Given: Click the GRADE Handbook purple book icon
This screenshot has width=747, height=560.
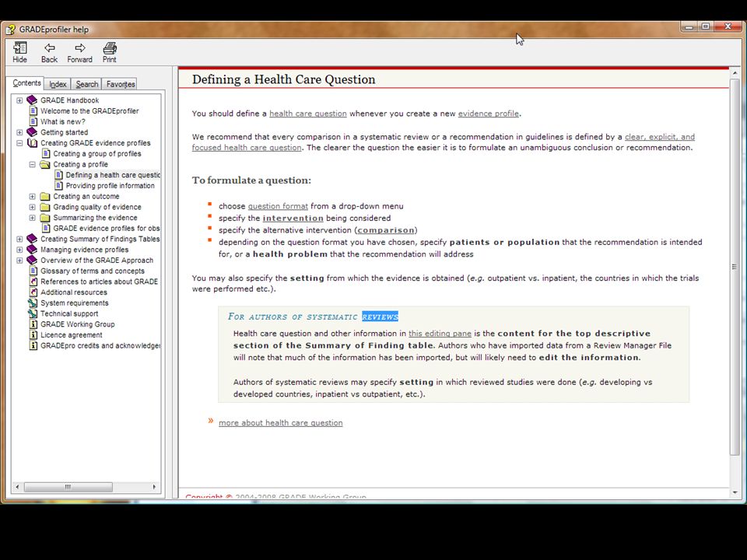Looking at the screenshot, I should coord(32,100).
